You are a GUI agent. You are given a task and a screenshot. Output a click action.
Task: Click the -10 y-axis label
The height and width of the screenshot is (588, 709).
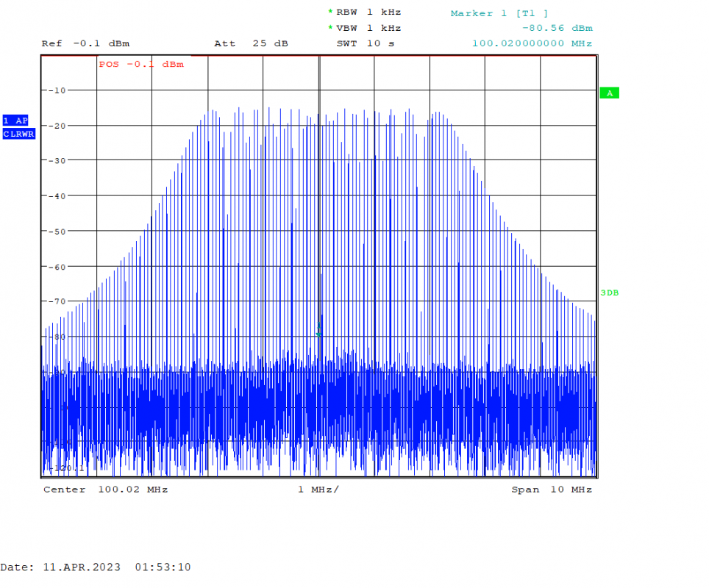(x=57, y=90)
